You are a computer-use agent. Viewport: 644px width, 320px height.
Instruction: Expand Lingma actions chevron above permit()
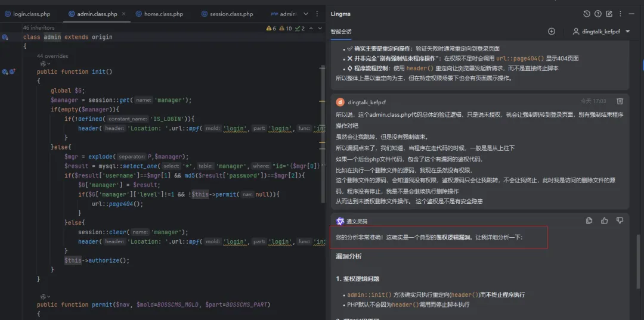pyautogui.click(x=48, y=297)
